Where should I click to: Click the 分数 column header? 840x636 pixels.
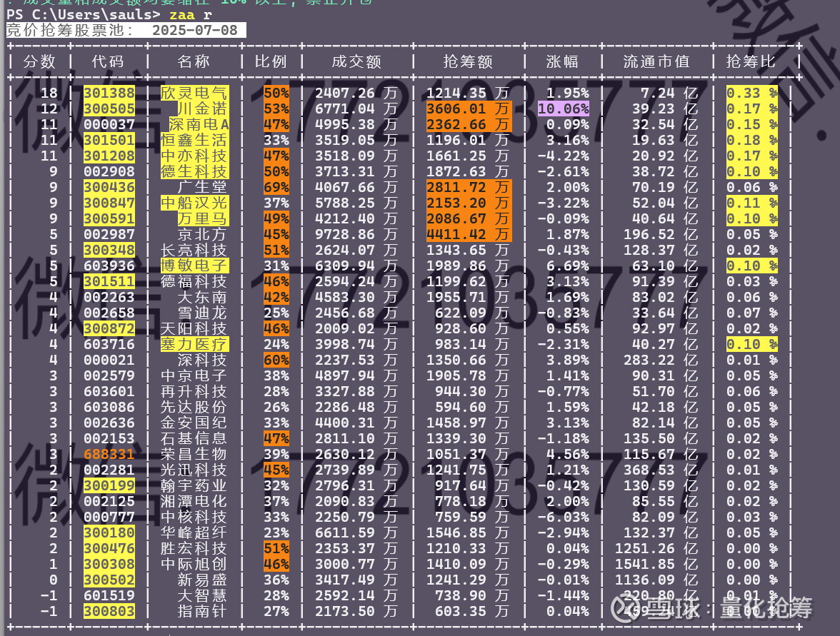click(x=40, y=61)
